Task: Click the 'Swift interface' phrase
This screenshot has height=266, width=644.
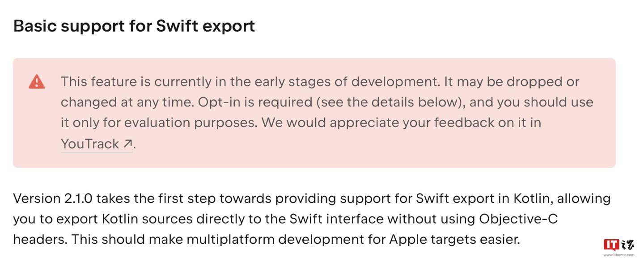Action: point(337,219)
